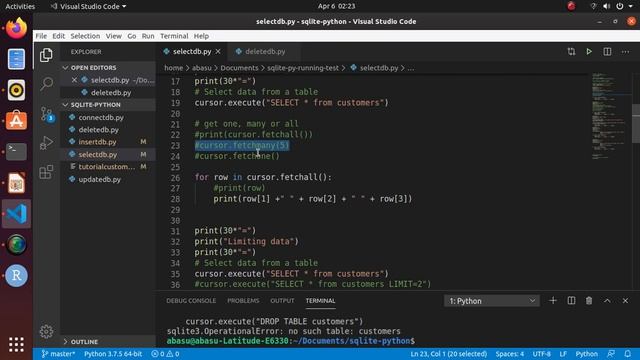The image size is (640, 360).
Task: Change language mode via Python status item
Action: tap(587, 354)
